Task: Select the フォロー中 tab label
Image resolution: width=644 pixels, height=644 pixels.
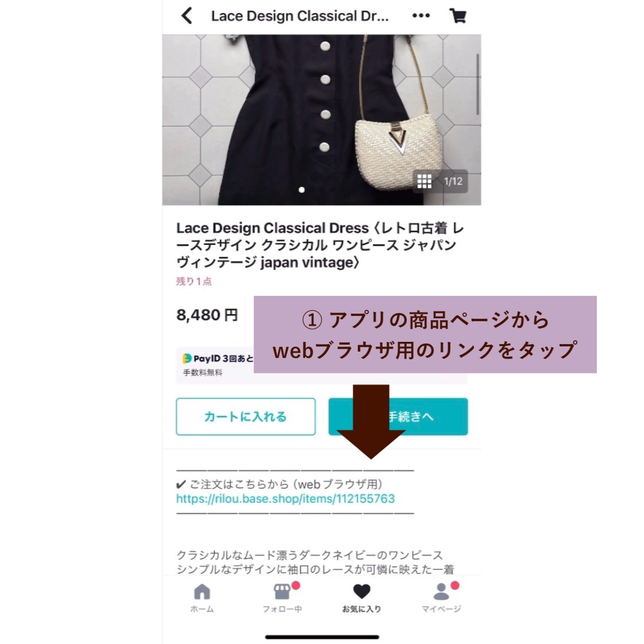Action: click(x=282, y=609)
